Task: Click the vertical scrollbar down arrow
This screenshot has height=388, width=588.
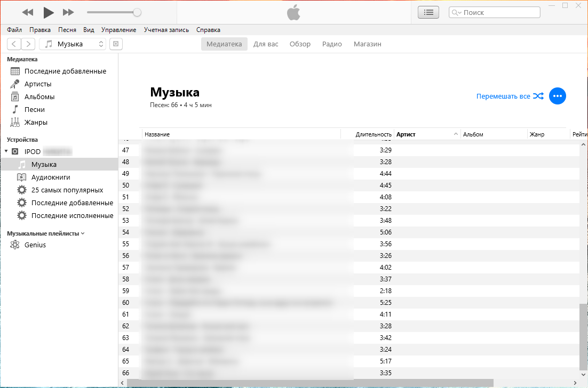Action: pos(584,374)
